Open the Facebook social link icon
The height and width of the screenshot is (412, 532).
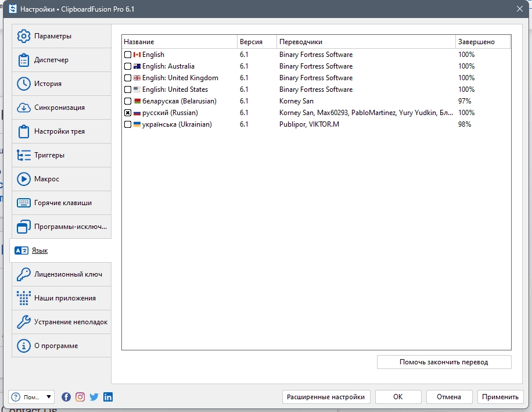coord(66,397)
